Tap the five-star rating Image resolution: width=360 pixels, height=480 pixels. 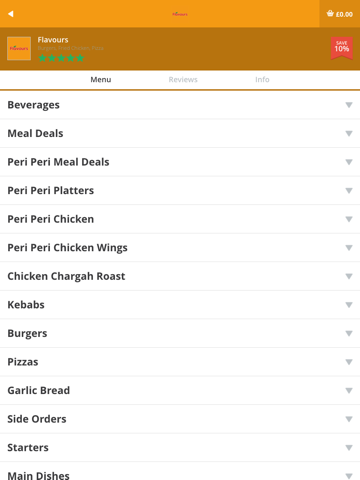click(61, 58)
